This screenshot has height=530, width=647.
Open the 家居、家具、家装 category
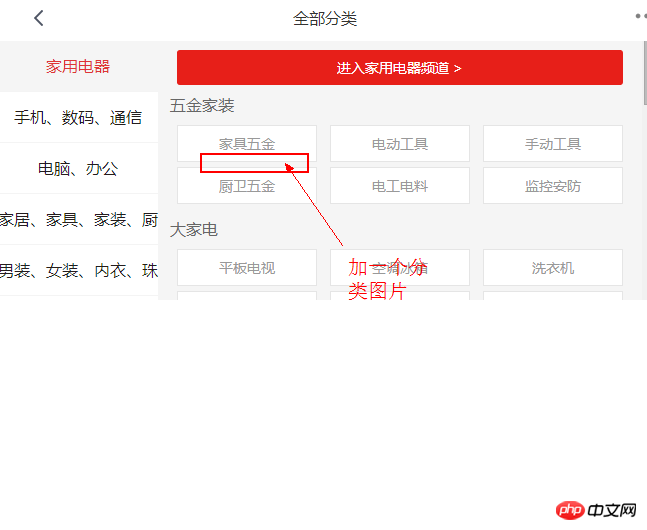(x=78, y=220)
